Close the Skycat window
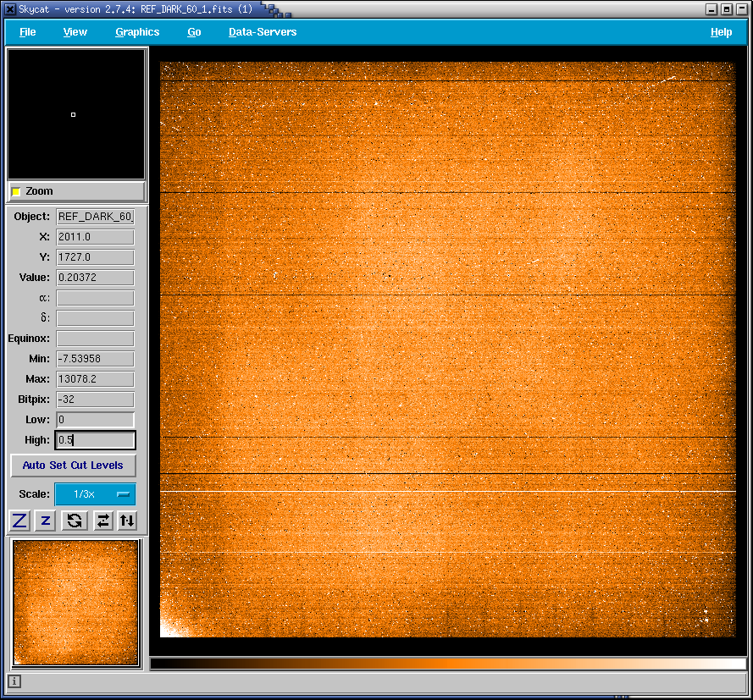This screenshot has width=753, height=700. [x=742, y=9]
